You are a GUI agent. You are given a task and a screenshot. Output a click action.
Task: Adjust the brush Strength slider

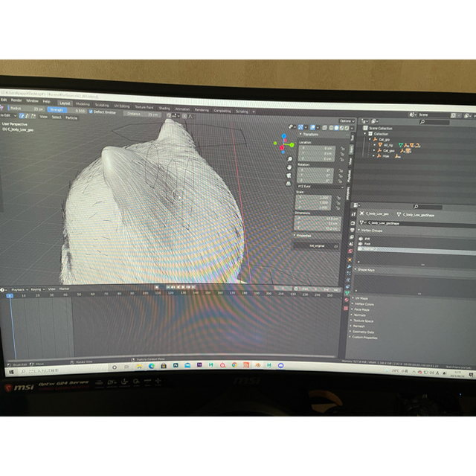[x=67, y=111]
